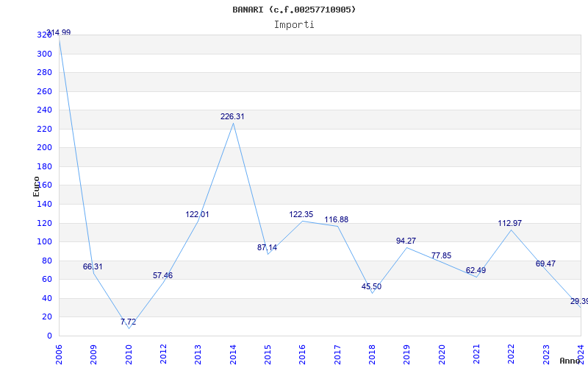This screenshot has width=588, height=368.
Task: Select the 314.99 data label
Action: (59, 32)
